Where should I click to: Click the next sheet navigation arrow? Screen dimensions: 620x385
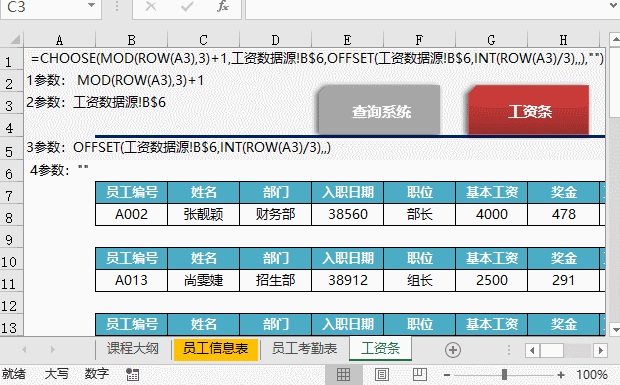53,349
